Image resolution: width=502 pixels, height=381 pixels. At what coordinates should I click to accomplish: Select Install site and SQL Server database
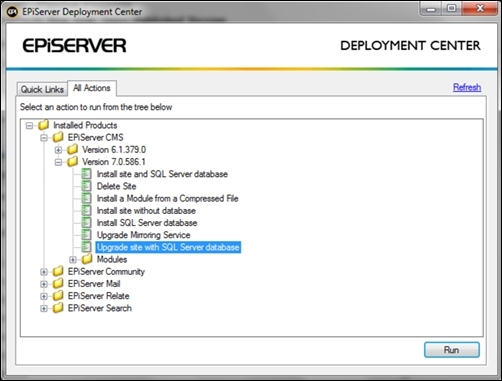[x=162, y=174]
